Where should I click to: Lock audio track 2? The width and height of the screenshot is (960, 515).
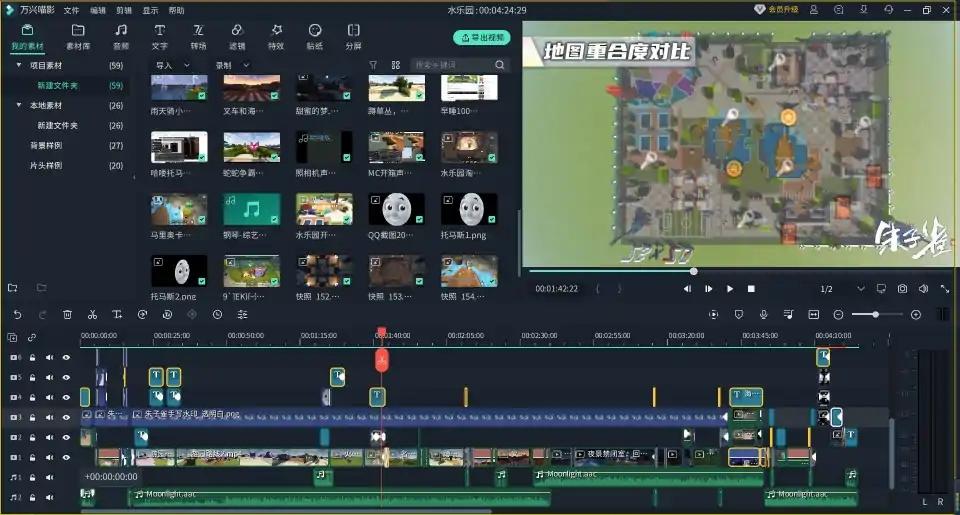point(32,497)
